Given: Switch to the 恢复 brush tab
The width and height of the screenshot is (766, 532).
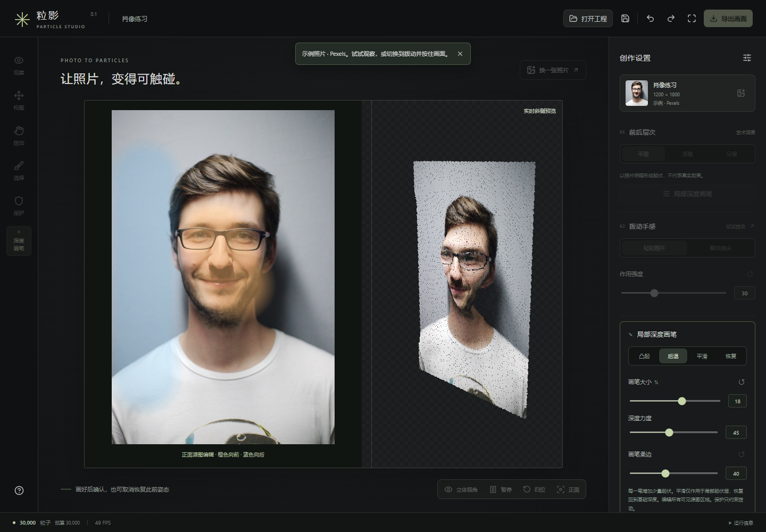Looking at the screenshot, I should tap(731, 356).
